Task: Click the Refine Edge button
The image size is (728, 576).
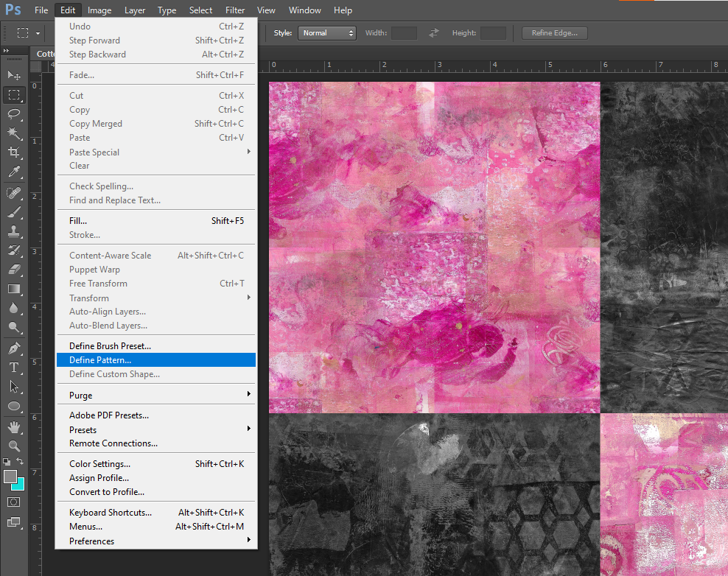Action: 554,33
